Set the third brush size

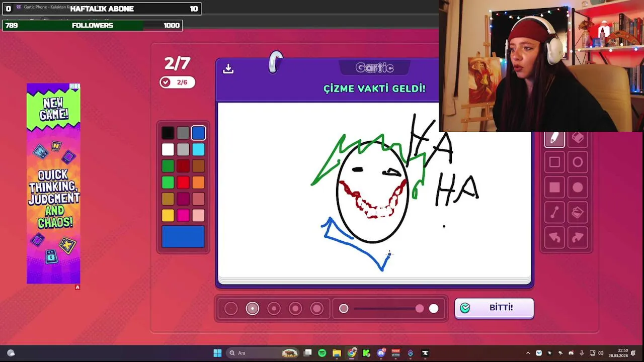pos(274,308)
